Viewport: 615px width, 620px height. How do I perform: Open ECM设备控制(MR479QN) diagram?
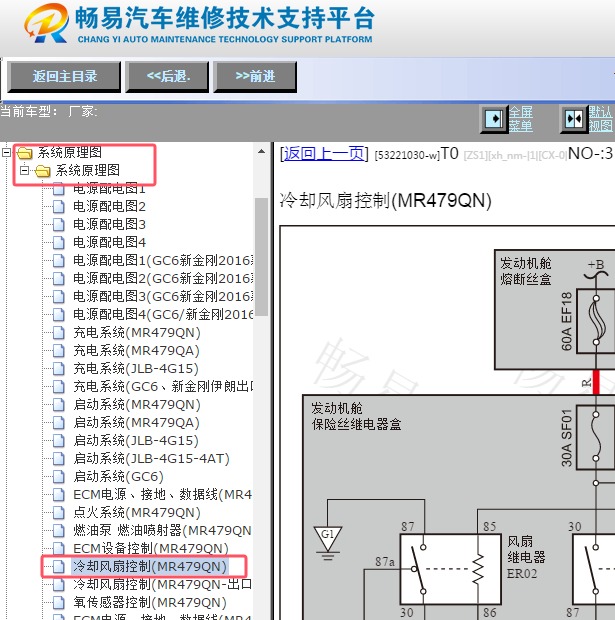pyautogui.click(x=151, y=548)
